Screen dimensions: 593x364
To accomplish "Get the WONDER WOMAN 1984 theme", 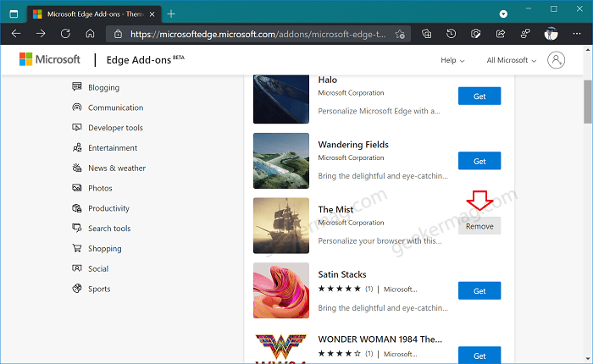I will 479,356.
